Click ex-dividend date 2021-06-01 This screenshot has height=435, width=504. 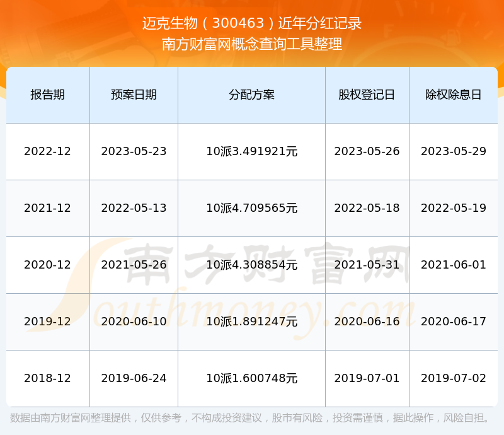pyautogui.click(x=453, y=265)
